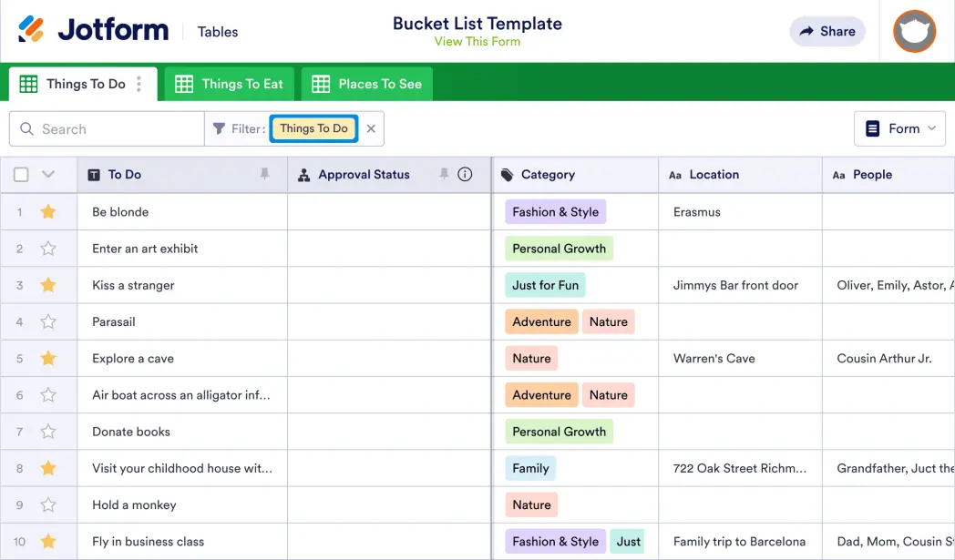Click the Fashion & Style tag on row 1
The width and height of the screenshot is (955, 560).
pos(555,212)
